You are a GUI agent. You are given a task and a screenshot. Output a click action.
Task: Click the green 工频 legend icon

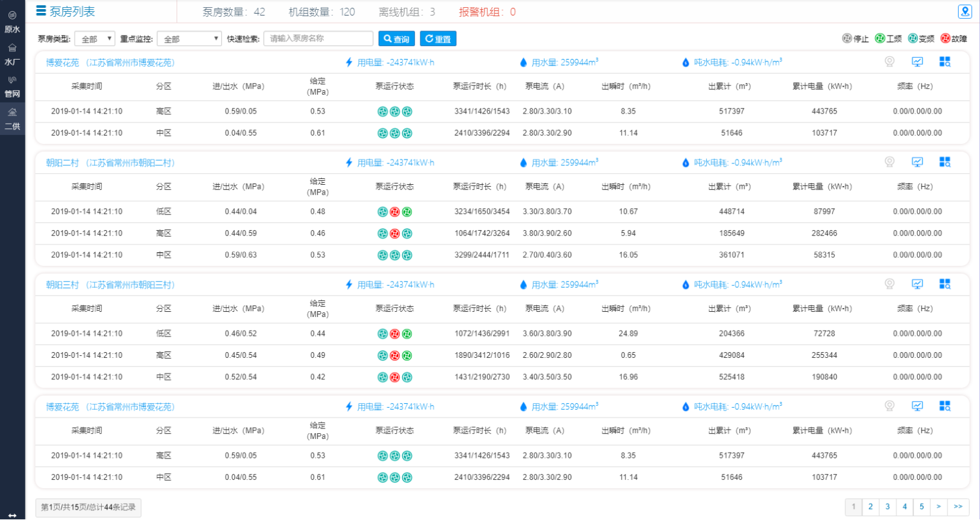pos(879,39)
